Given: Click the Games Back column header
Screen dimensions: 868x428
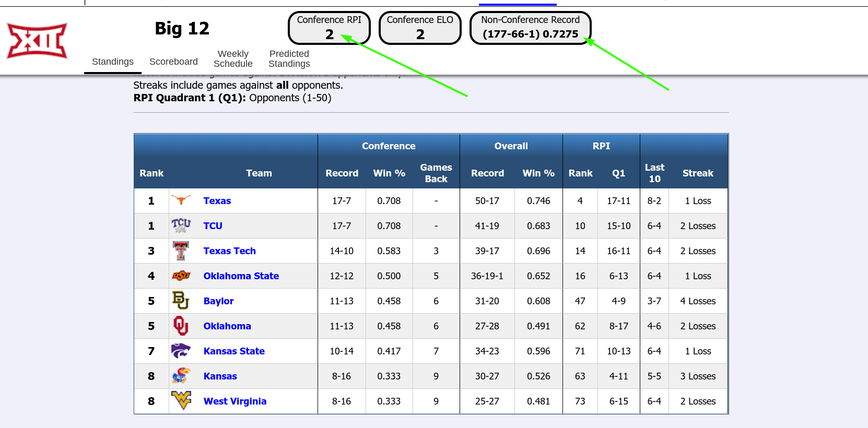Looking at the screenshot, I should pos(436,173).
